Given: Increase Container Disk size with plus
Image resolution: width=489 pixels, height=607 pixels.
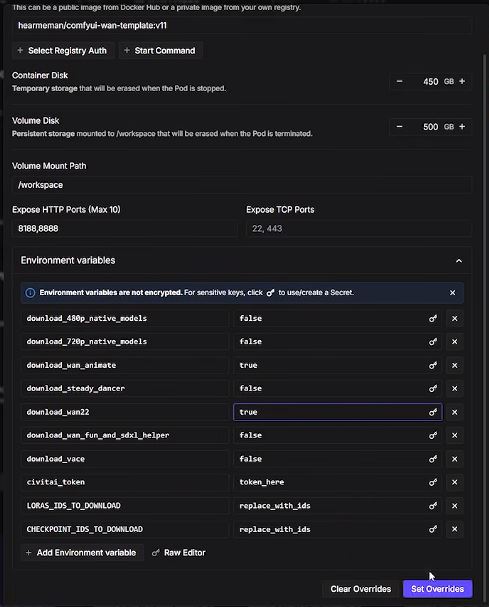Looking at the screenshot, I should coord(462,82).
